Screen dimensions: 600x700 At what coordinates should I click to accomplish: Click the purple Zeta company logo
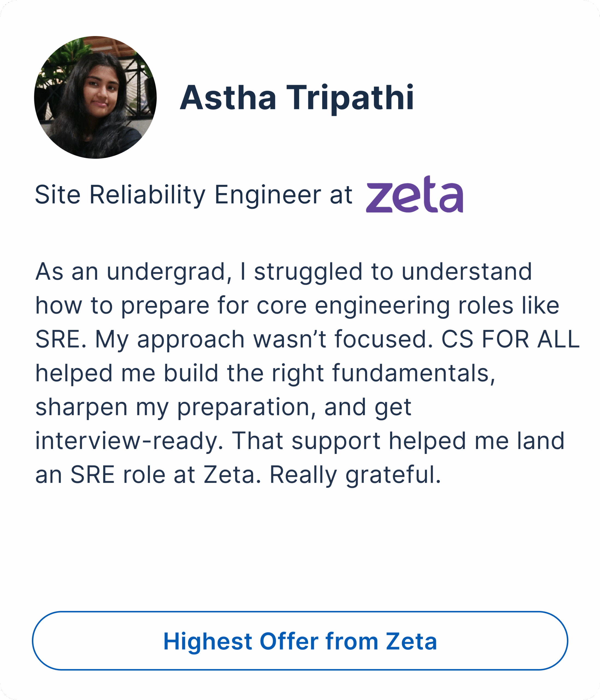tap(414, 194)
